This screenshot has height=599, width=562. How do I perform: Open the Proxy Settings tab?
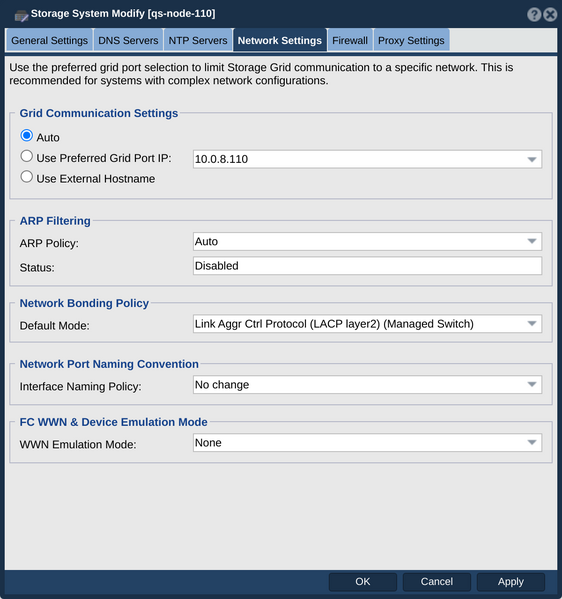click(x=411, y=40)
